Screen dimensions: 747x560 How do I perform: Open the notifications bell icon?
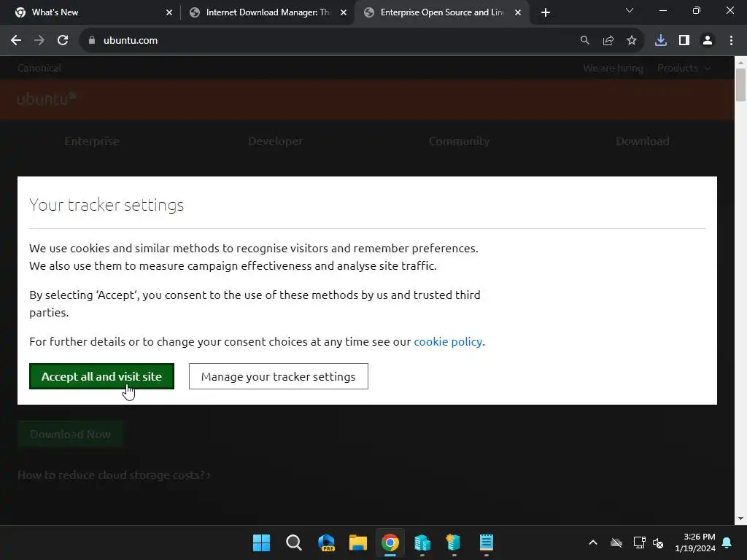[727, 542]
